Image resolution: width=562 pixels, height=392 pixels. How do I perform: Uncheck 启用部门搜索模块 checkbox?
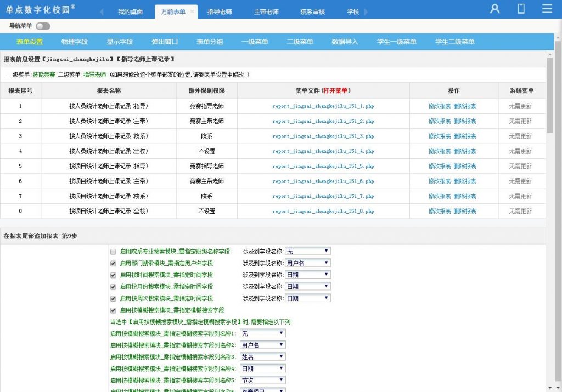pyautogui.click(x=113, y=264)
